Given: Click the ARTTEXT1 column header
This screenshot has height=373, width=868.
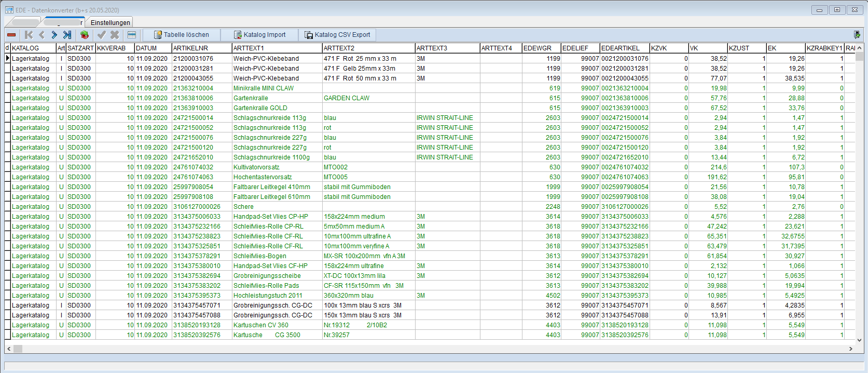Looking at the screenshot, I should (277, 48).
